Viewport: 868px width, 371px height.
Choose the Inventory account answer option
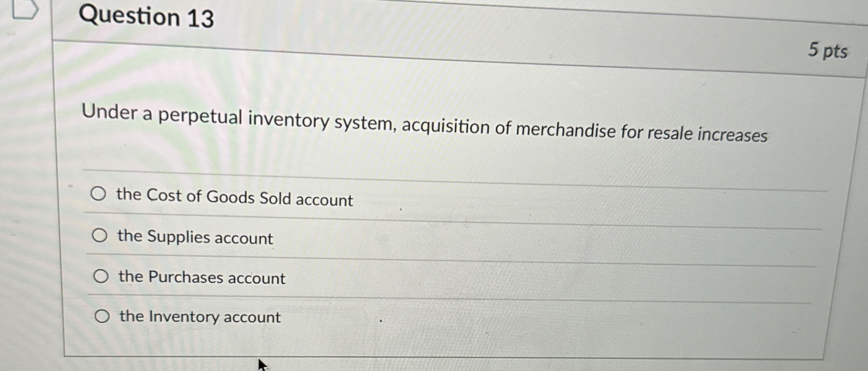click(199, 317)
